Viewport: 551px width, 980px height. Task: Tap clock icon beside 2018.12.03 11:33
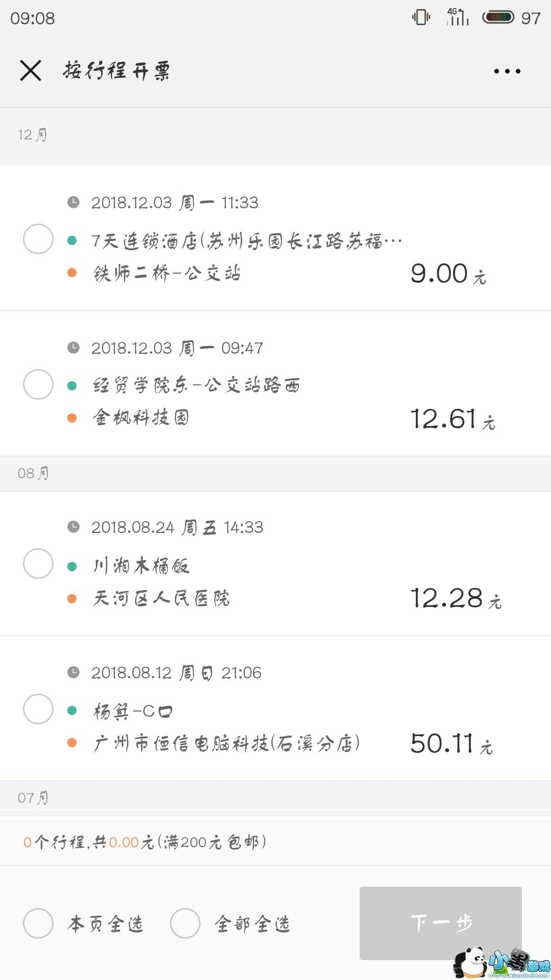tap(73, 202)
